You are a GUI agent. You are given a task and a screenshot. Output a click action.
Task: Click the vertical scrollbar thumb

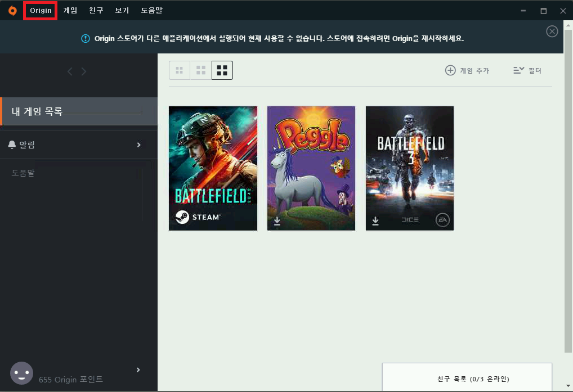point(568,191)
